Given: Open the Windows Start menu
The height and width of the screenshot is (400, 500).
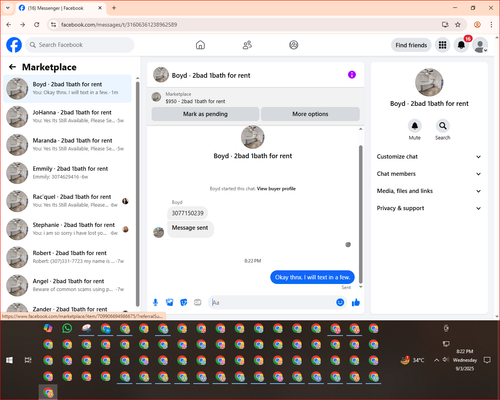Looking at the screenshot, I should pos(9,360).
